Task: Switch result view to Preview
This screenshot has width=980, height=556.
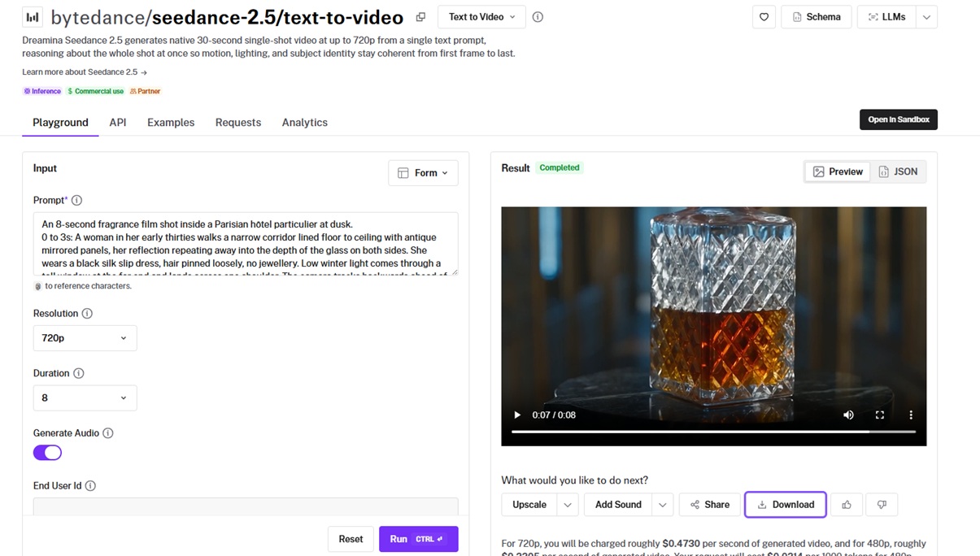Action: coord(838,172)
